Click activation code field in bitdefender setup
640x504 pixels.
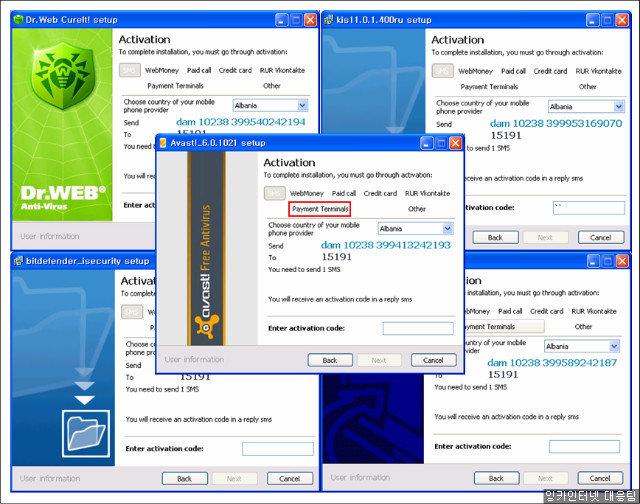[x=278, y=449]
